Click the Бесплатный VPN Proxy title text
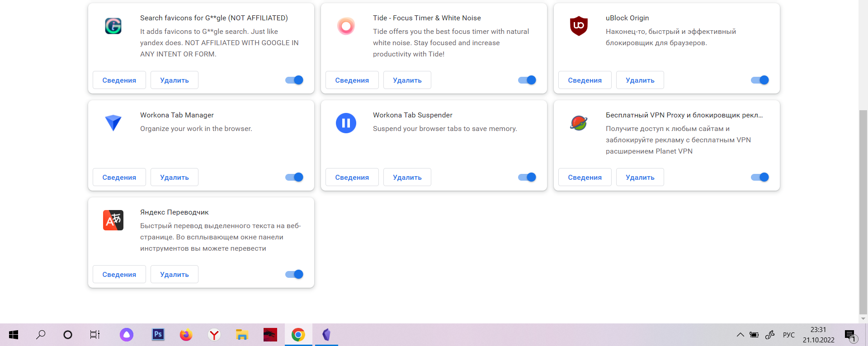 click(x=684, y=115)
